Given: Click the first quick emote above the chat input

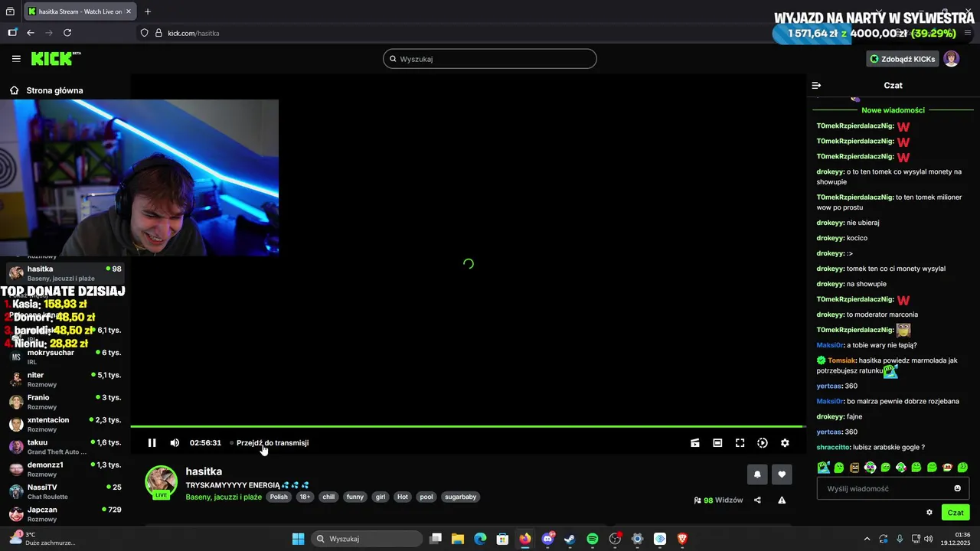Looking at the screenshot, I should (824, 467).
